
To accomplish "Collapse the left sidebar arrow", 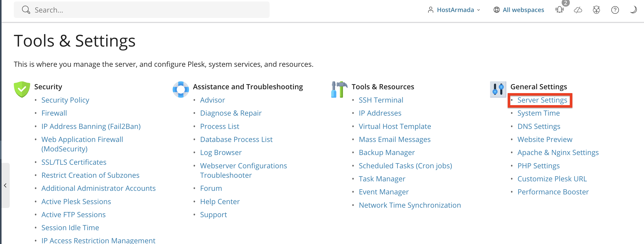I will coord(5,185).
